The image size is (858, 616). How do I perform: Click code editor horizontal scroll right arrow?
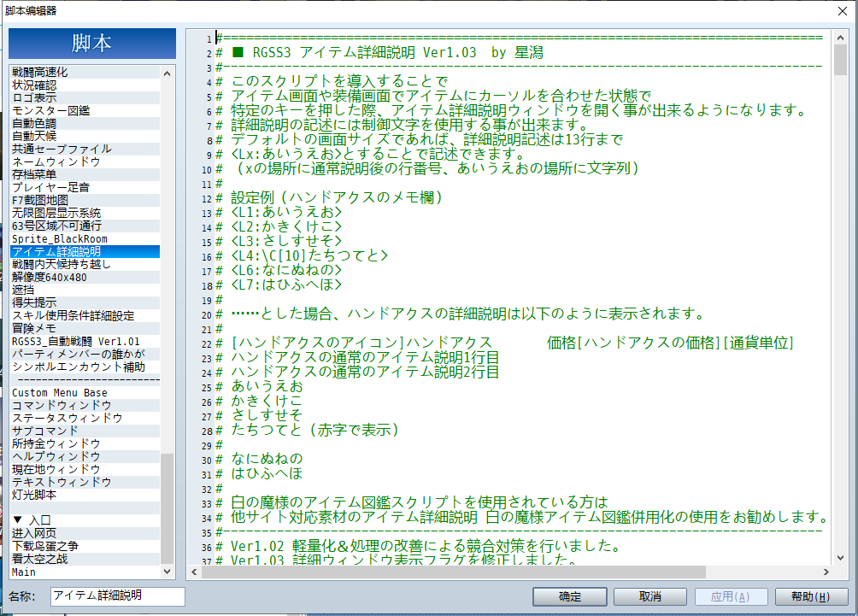point(826,572)
